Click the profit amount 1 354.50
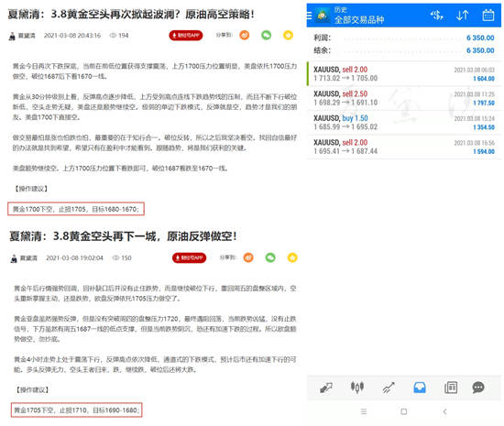The image size is (504, 426). pyautogui.click(x=484, y=127)
